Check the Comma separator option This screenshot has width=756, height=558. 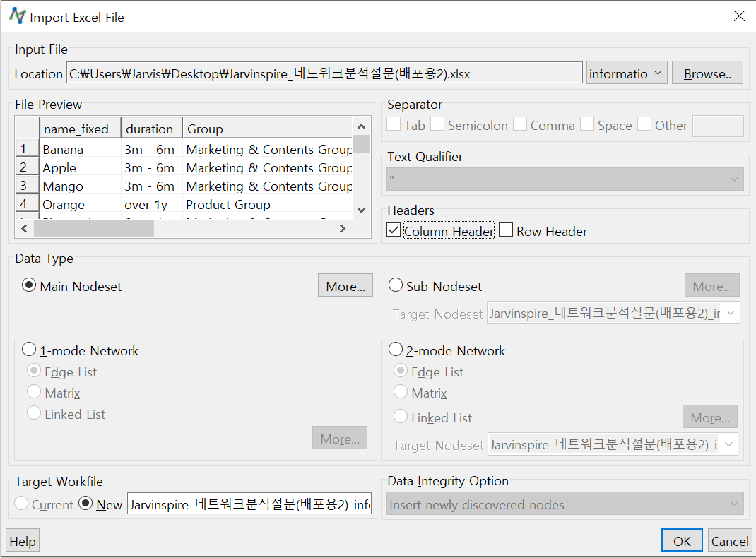[520, 124]
